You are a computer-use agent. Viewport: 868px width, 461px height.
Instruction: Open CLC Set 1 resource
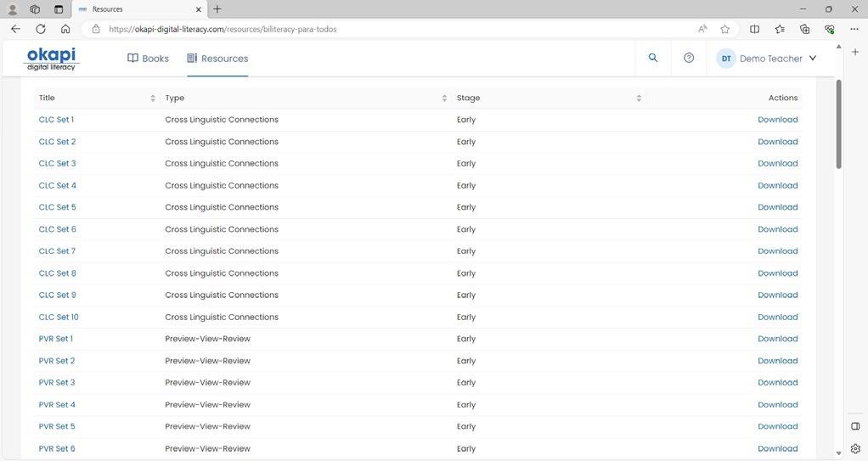(x=56, y=120)
